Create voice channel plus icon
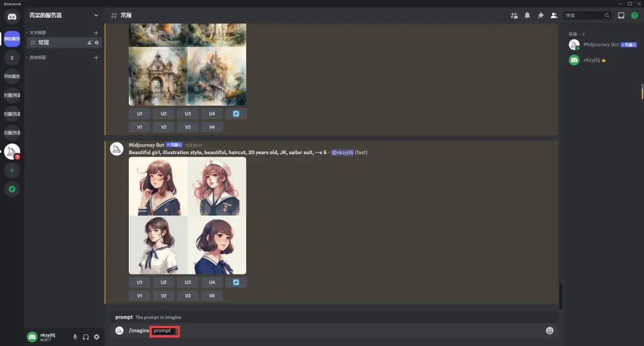Screen dimensions: 644x346 (96, 58)
